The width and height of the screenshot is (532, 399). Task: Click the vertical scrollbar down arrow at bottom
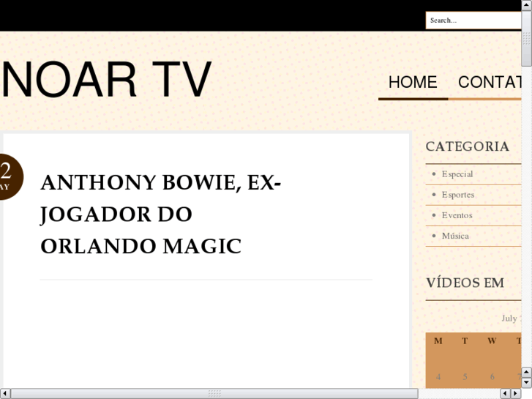[x=527, y=382]
